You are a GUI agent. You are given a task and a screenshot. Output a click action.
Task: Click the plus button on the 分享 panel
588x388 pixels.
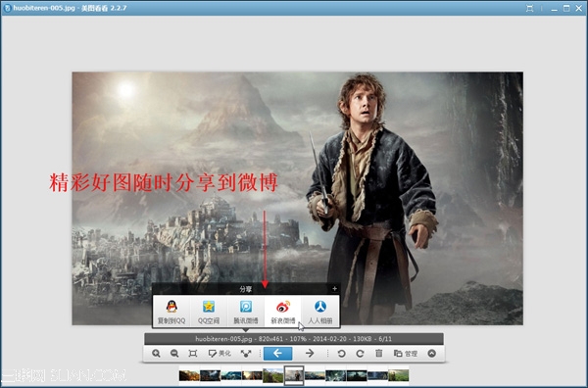(x=334, y=288)
